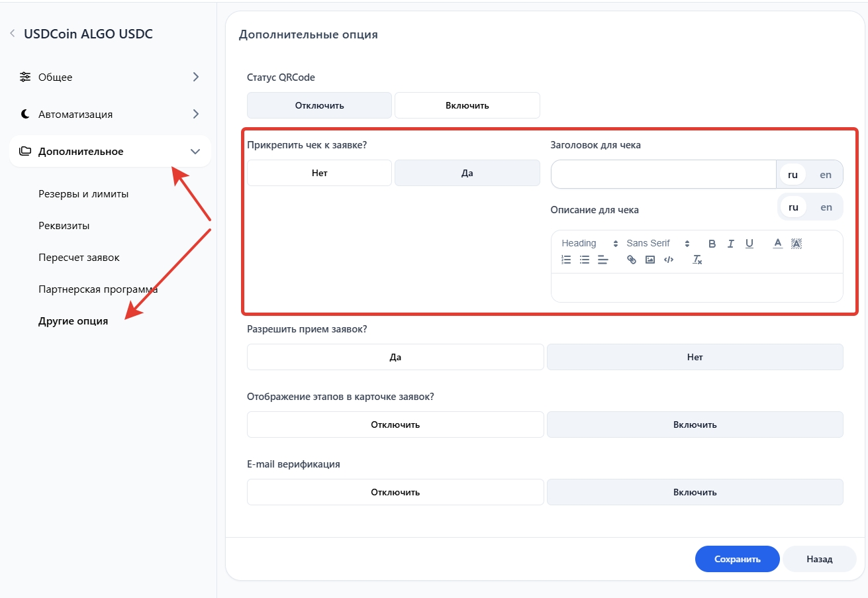Screen dimensions: 868x598
Task: Open the text color picker
Action: pos(778,244)
